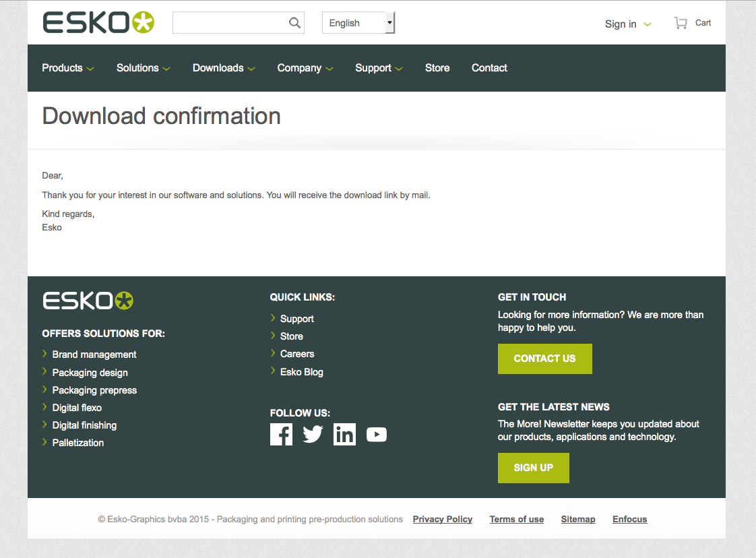Expand the Products menu
The height and width of the screenshot is (558, 756).
click(x=67, y=68)
